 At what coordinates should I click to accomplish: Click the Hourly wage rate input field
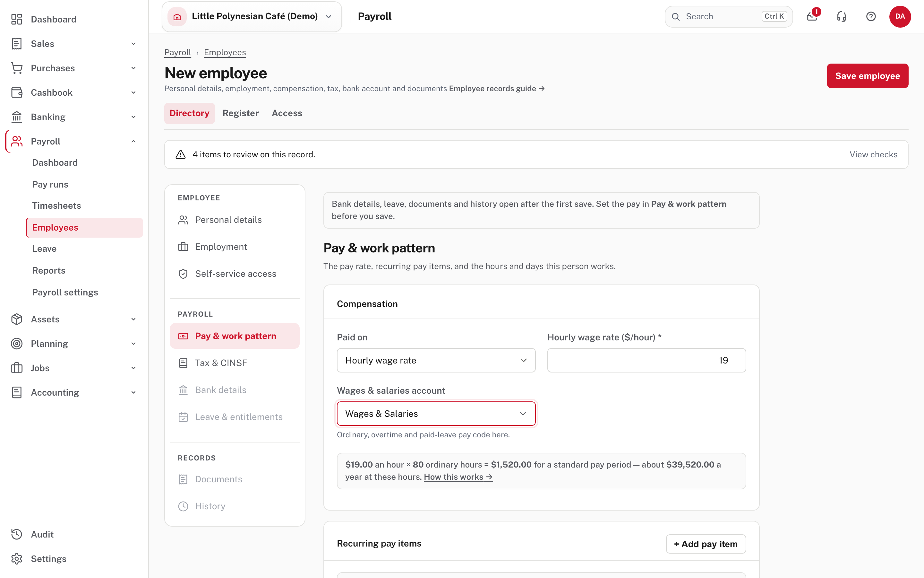[x=646, y=360]
